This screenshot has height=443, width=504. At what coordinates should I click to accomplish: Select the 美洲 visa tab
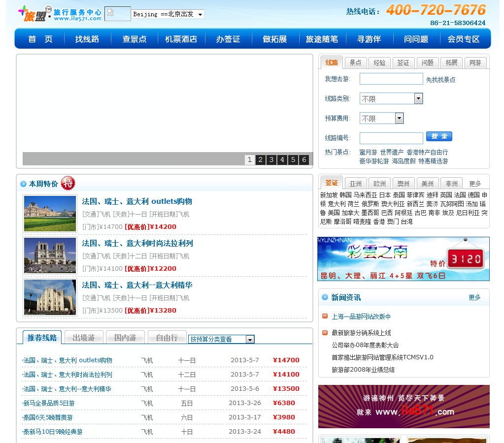[x=428, y=184]
